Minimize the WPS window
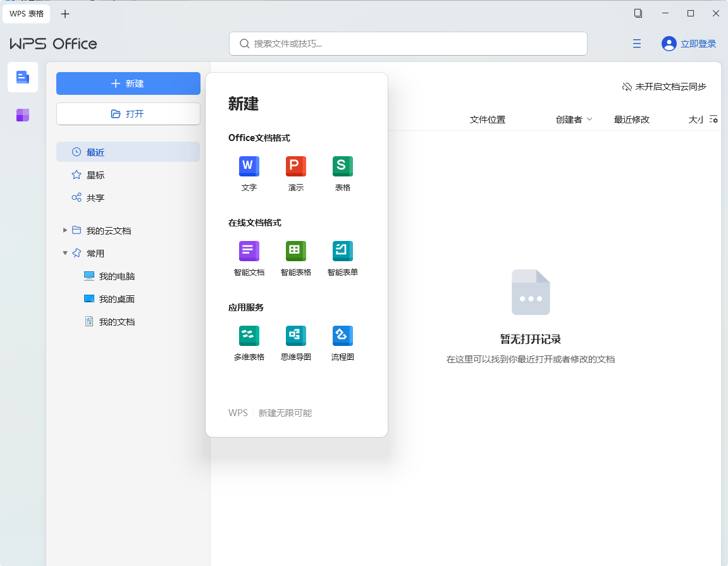 [x=665, y=13]
